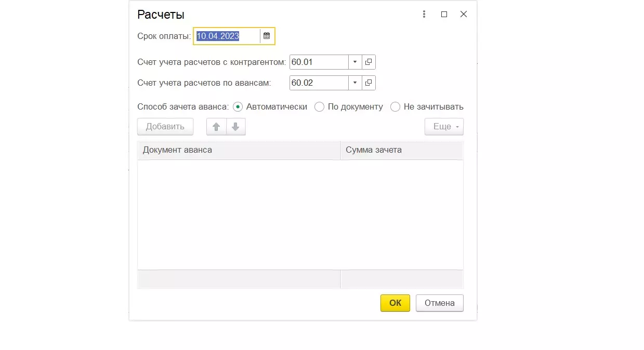Image resolution: width=644 pixels, height=350 pixels.
Task: Click the Отмена button
Action: 439,303
